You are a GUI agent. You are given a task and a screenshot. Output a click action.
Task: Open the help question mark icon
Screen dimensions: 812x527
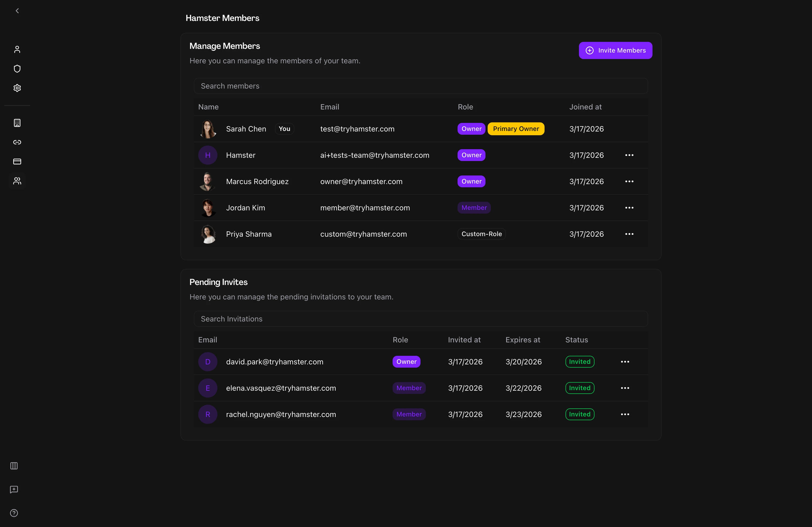14,513
